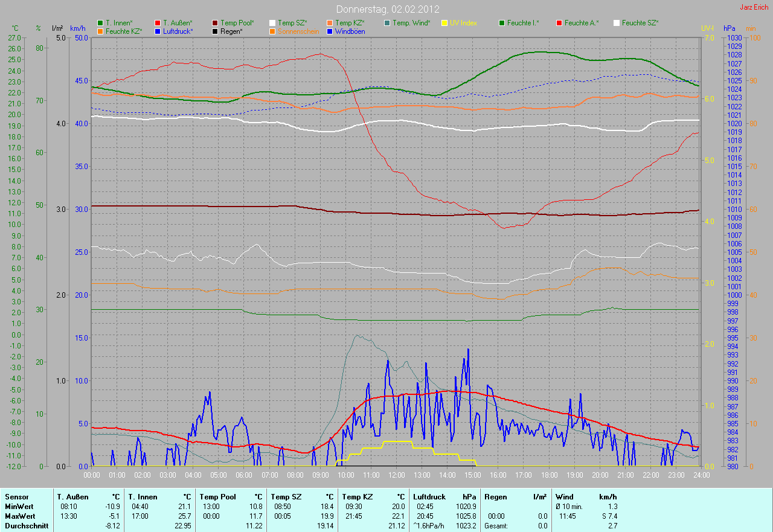The height and width of the screenshot is (532, 773).
Task: Click the green T. Innen legend swatch
Action: (x=100, y=23)
